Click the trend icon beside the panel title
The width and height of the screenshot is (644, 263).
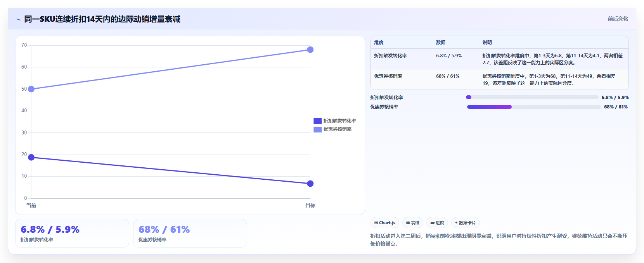pyautogui.click(x=18, y=19)
